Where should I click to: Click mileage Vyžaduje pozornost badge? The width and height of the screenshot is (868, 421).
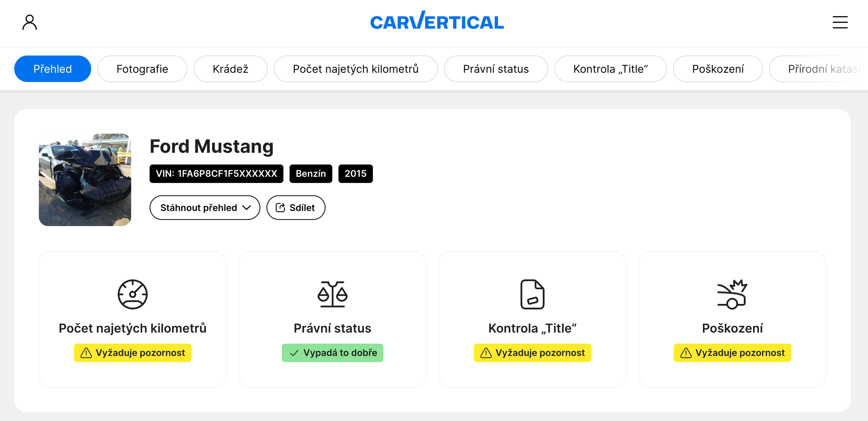132,353
